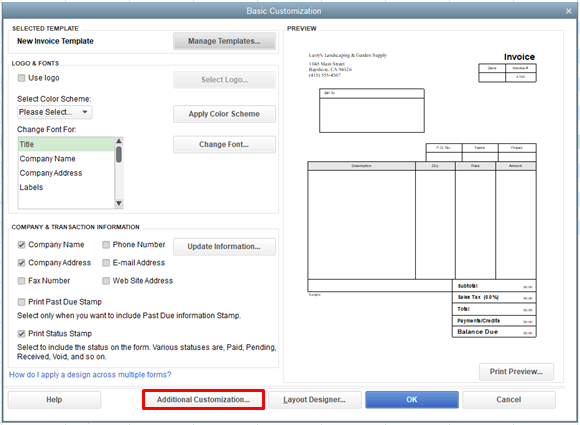Click the font list scroll down arrow
The width and height of the screenshot is (580, 425).
pyautogui.click(x=119, y=203)
